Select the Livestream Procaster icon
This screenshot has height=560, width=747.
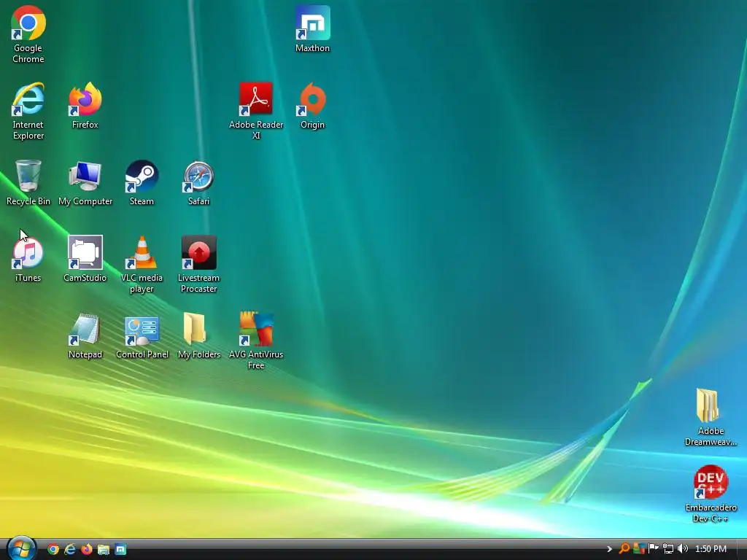[198, 264]
